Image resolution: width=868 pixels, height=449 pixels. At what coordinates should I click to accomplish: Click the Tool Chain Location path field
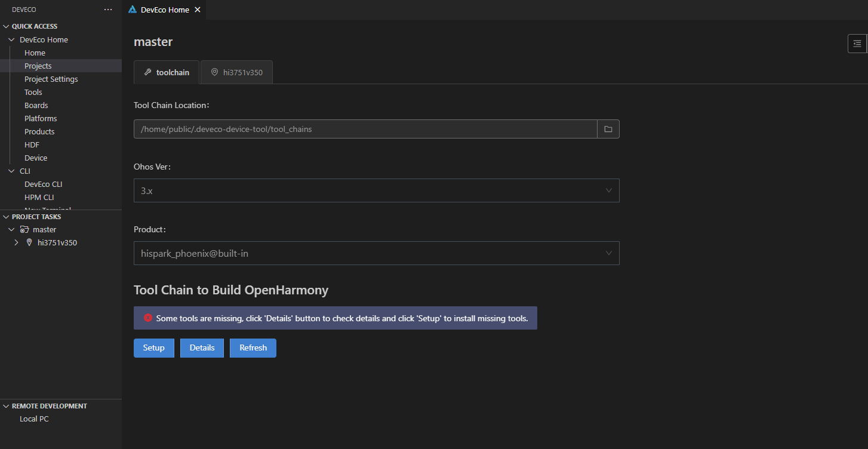(x=365, y=129)
